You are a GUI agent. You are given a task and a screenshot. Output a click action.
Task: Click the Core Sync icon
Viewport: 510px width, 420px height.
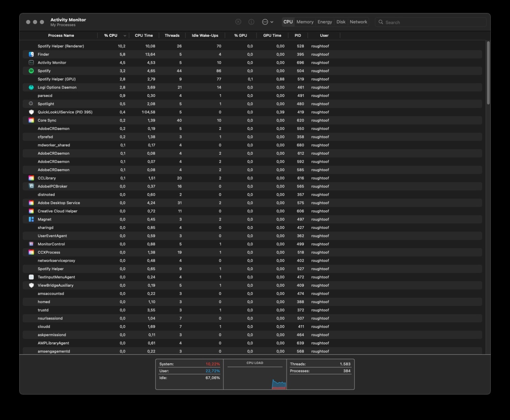[x=31, y=120]
